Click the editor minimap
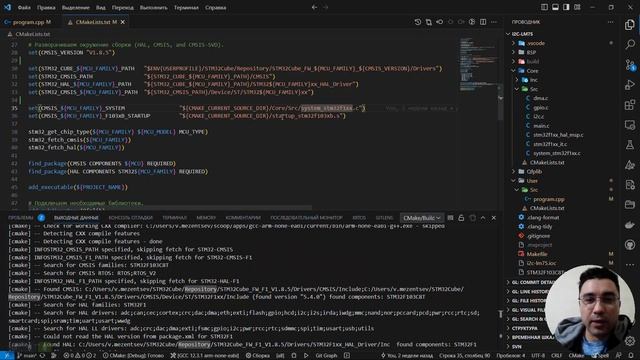640x360 pixels. pos(478,65)
